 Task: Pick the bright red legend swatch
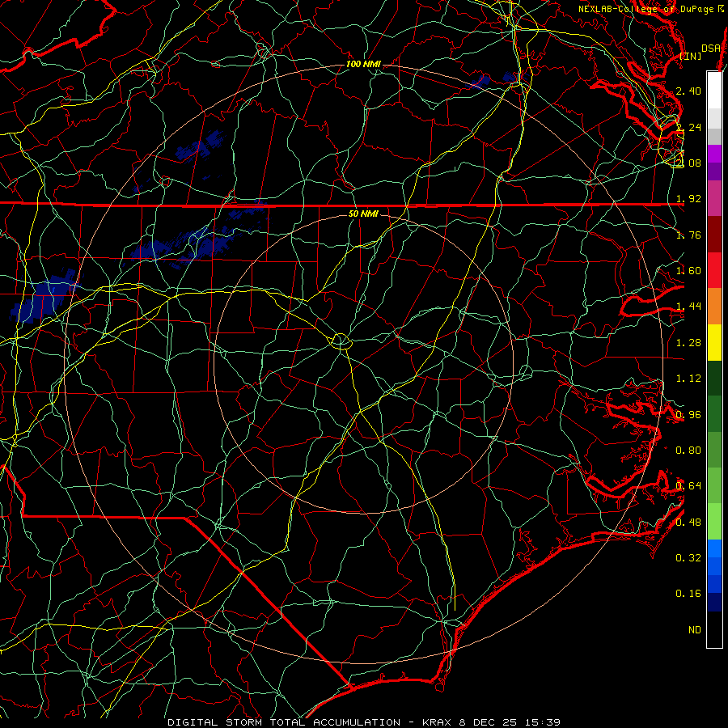714,270
